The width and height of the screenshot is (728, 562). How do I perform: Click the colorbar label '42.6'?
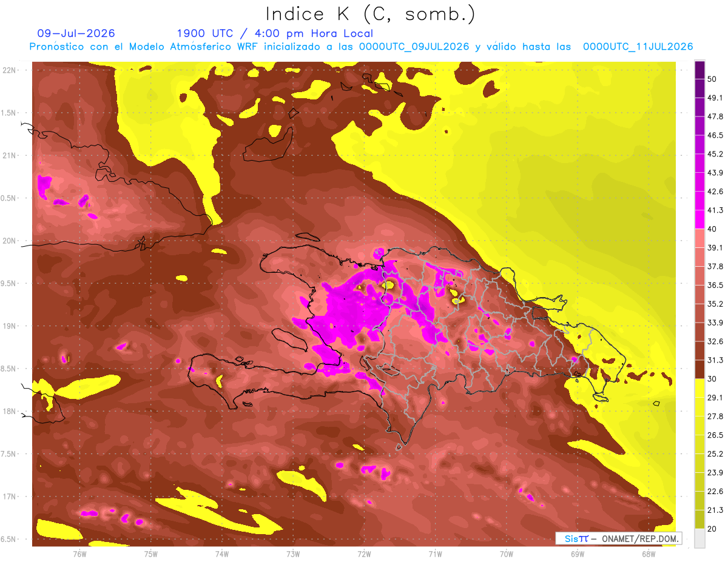click(x=716, y=192)
